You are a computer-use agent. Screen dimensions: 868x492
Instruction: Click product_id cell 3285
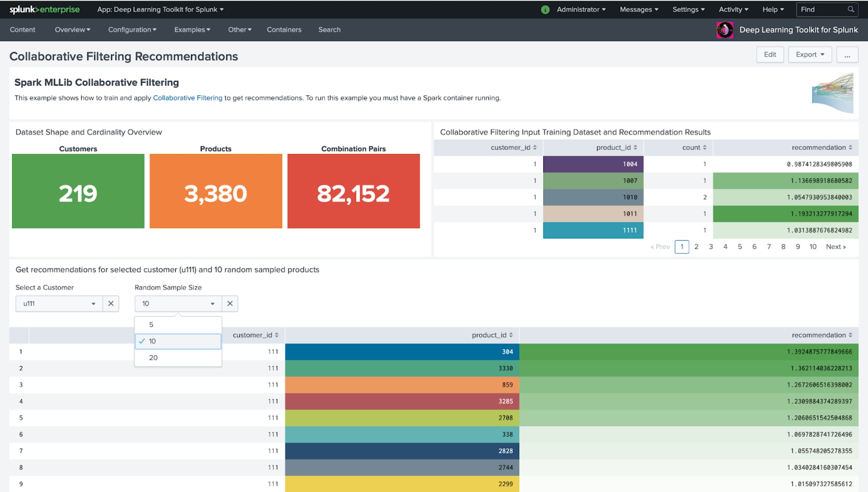tap(402, 401)
